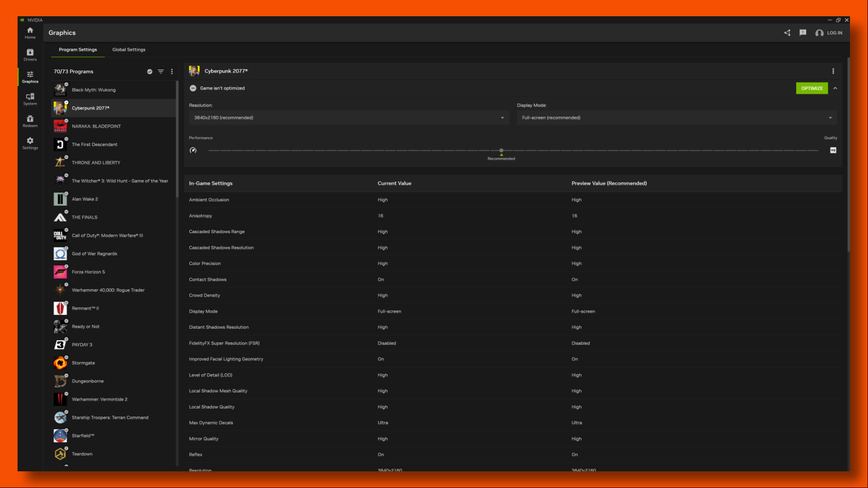Image resolution: width=868 pixels, height=488 pixels.
Task: Open the Home section in sidebar
Action: (x=30, y=33)
